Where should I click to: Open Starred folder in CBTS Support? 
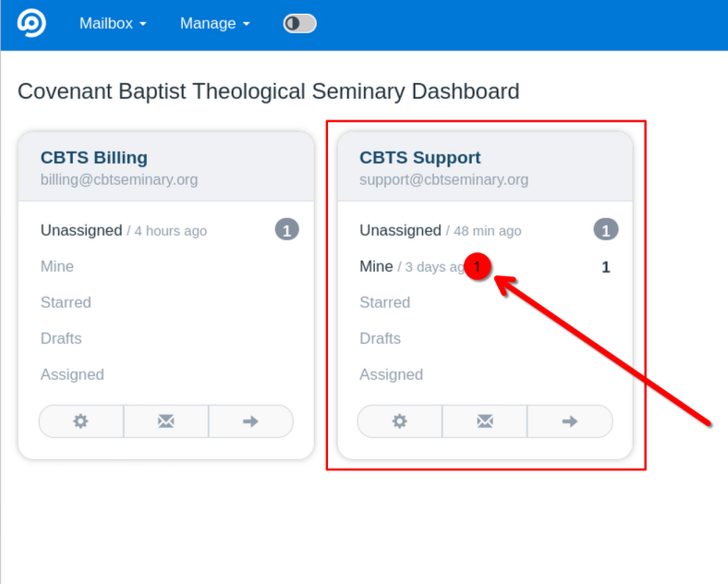[x=385, y=302]
